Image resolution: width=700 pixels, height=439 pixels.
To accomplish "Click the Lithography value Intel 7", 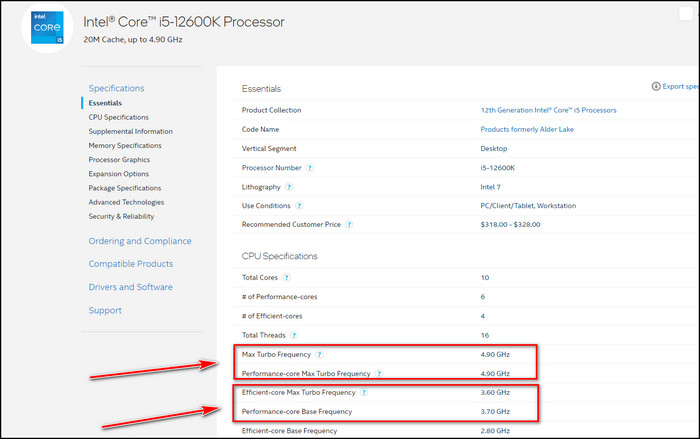I will tap(490, 187).
